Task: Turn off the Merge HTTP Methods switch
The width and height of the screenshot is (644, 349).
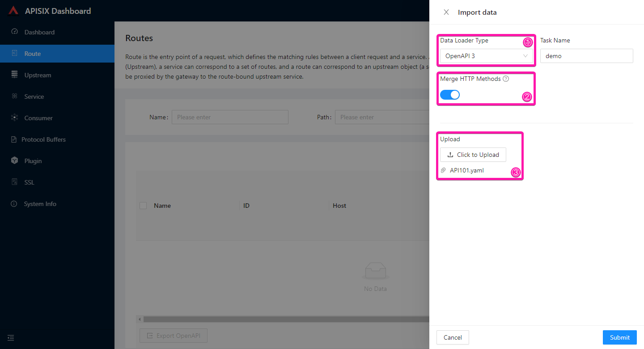Action: point(450,95)
